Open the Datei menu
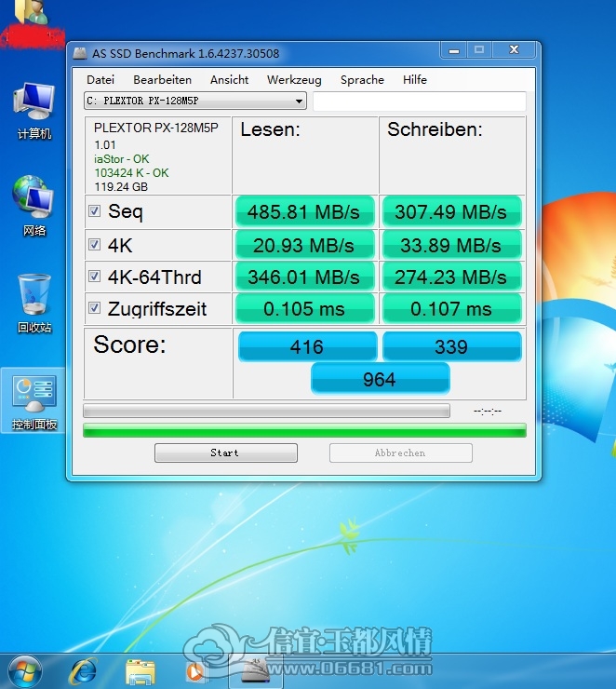This screenshot has height=689, width=616. pyautogui.click(x=100, y=79)
